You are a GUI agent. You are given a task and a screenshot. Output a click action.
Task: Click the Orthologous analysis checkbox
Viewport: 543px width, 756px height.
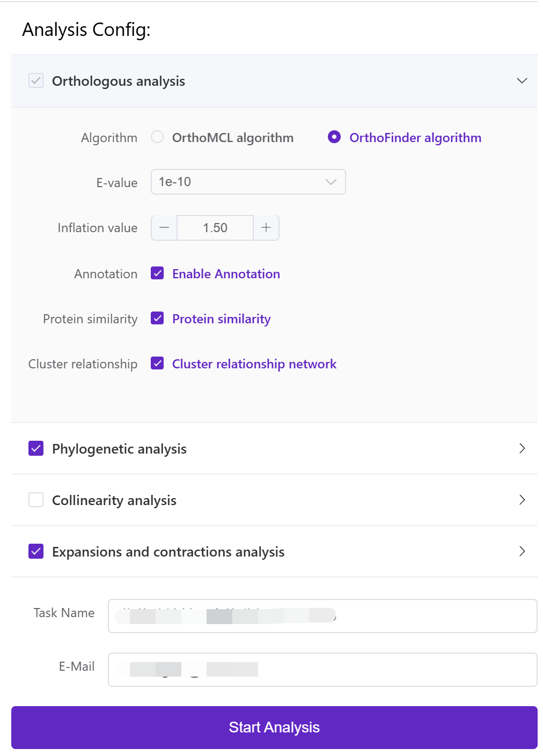(36, 81)
